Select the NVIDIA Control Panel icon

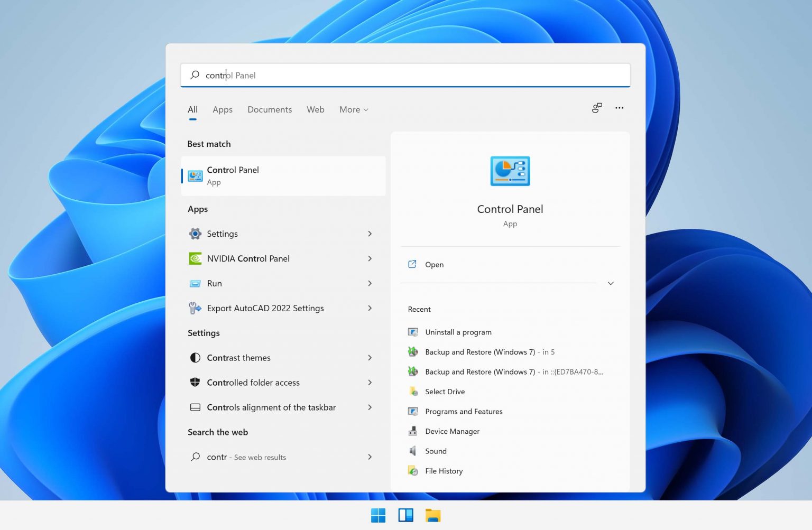(195, 258)
